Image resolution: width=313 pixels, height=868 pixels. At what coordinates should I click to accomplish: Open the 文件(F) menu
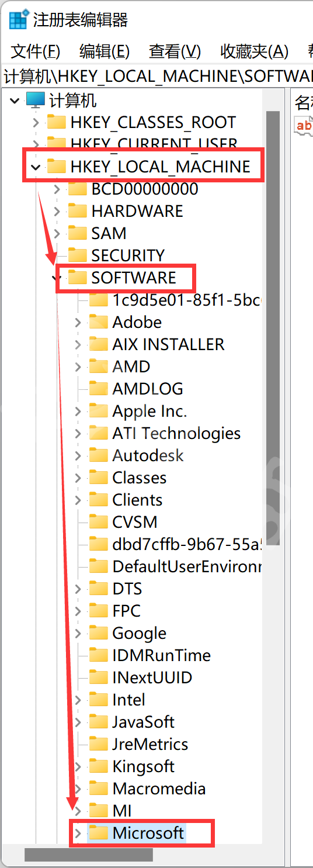click(x=36, y=51)
